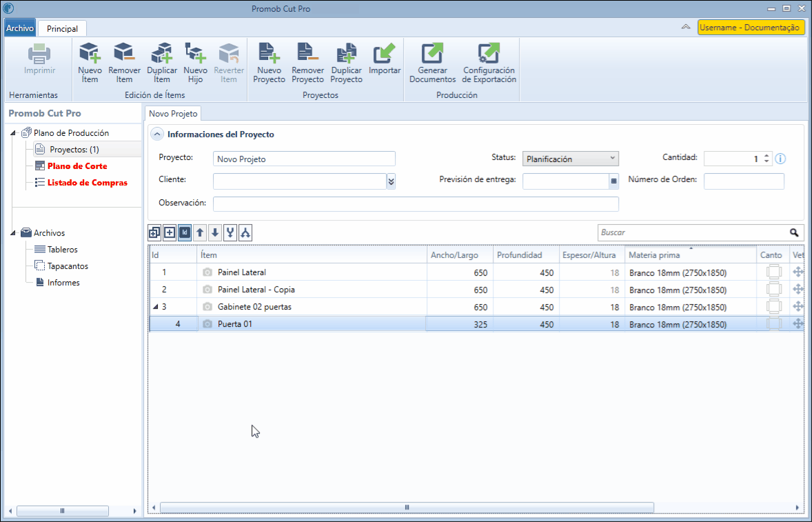This screenshot has height=522, width=812.
Task: Click the Imprimir printer icon
Action: pyautogui.click(x=39, y=53)
